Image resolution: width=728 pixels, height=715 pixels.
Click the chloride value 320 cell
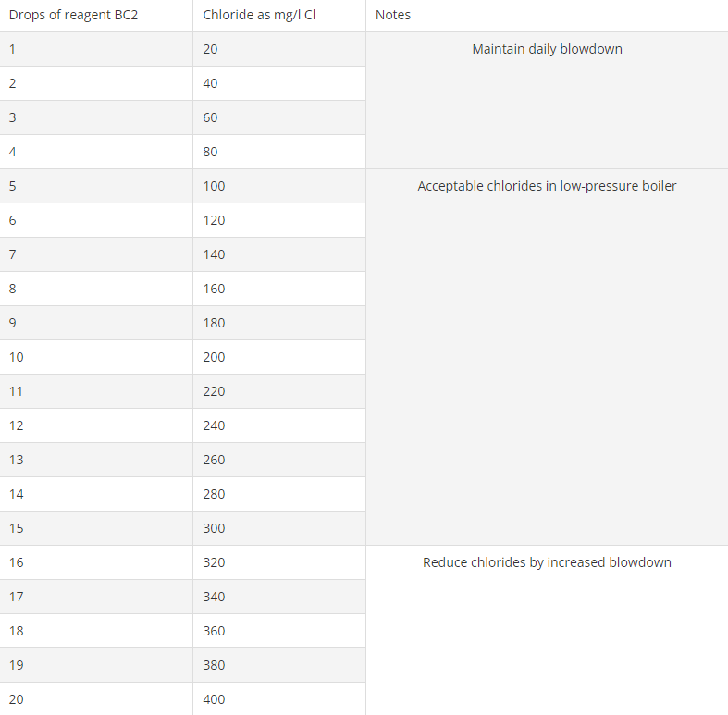pyautogui.click(x=279, y=562)
